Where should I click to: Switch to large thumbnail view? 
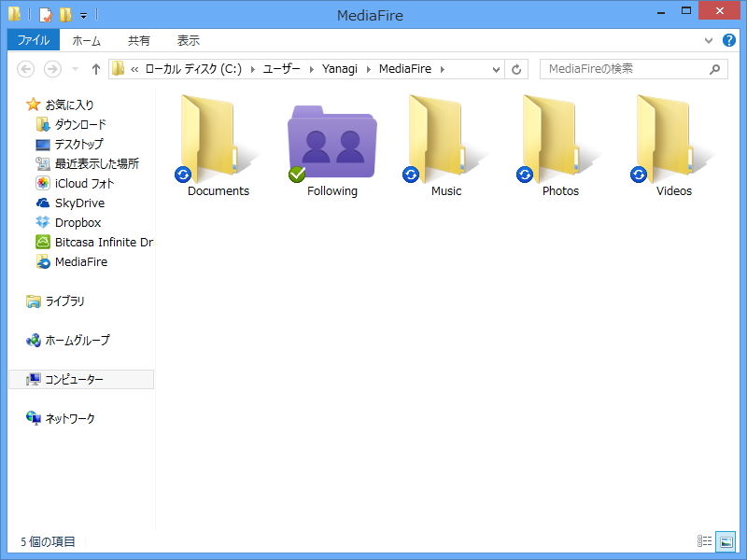(726, 541)
